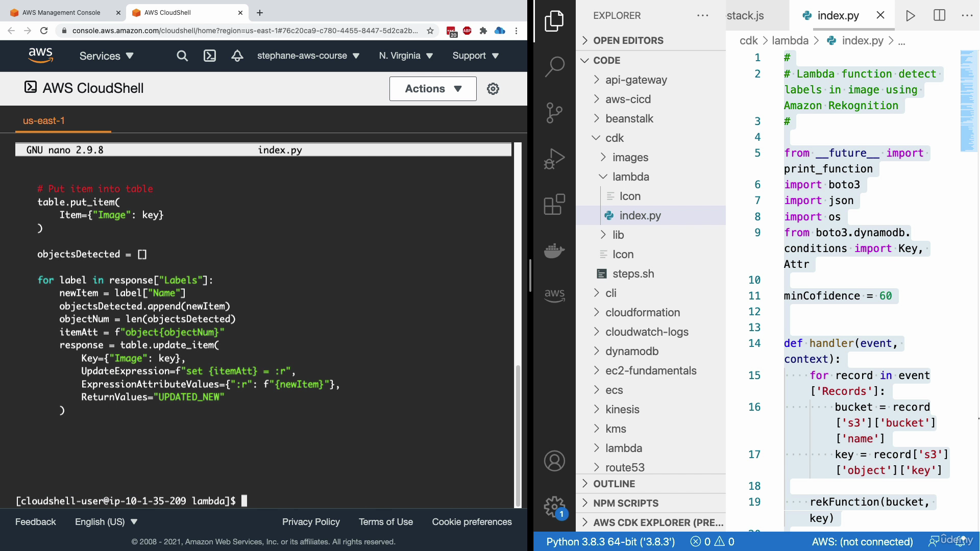Expand the AWS CDK EXPLORER section
The width and height of the screenshot is (980, 551).
tap(651, 522)
